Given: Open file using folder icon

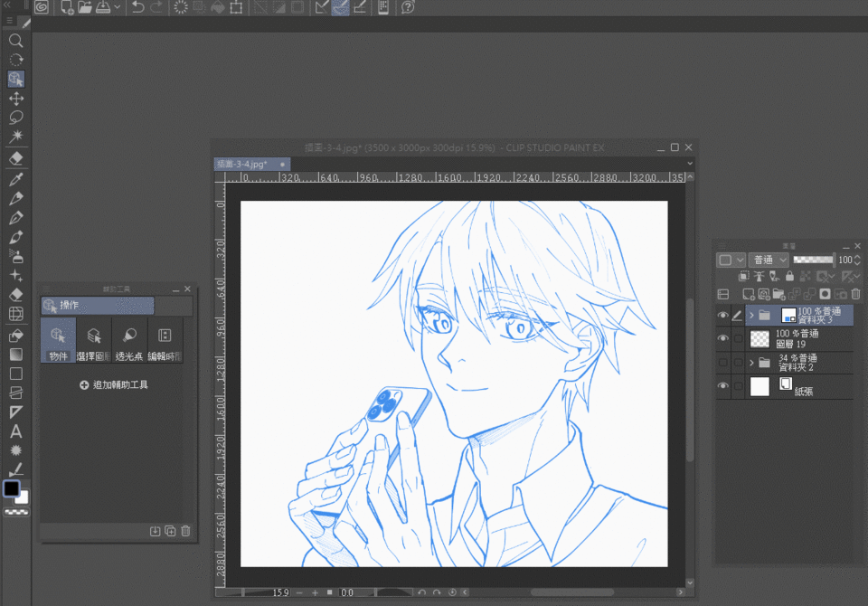Looking at the screenshot, I should (85, 7).
